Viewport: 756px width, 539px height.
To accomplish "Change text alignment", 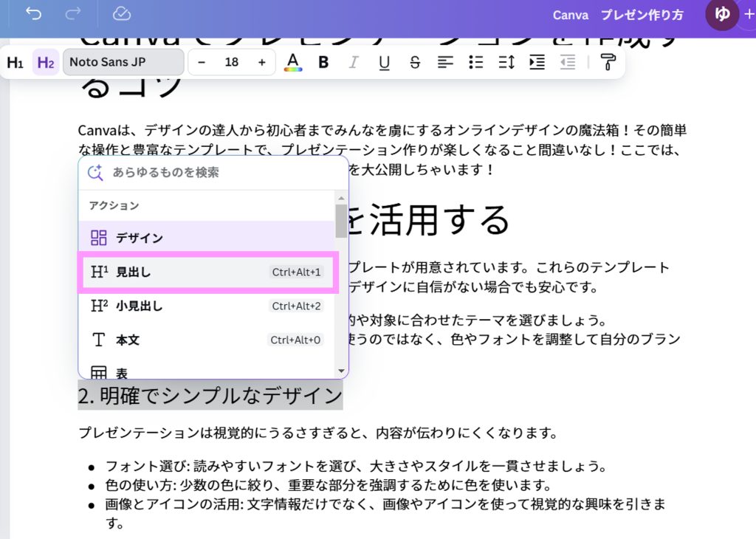I will (x=445, y=62).
